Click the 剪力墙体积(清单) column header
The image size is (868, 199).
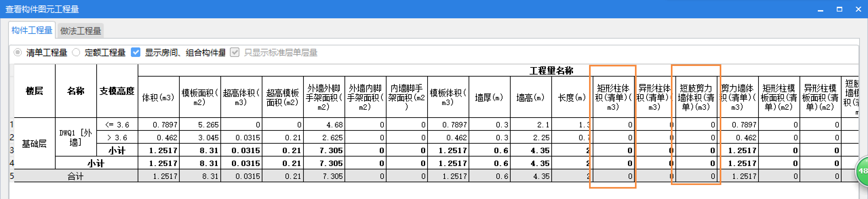738,97
